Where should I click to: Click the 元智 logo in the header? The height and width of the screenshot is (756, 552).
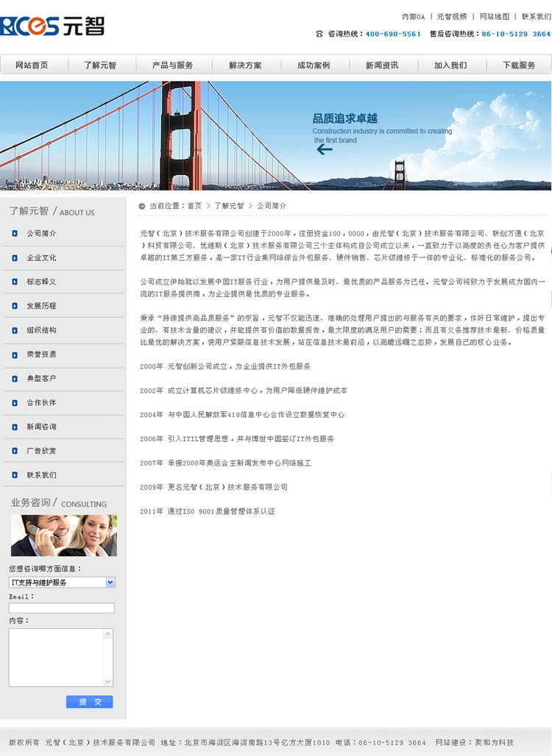pyautogui.click(x=52, y=26)
